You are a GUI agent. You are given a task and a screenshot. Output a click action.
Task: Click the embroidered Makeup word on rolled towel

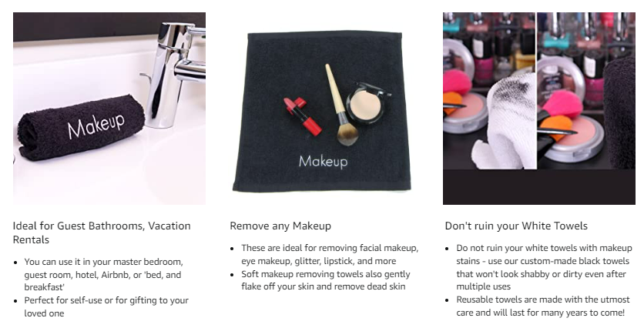point(96,126)
